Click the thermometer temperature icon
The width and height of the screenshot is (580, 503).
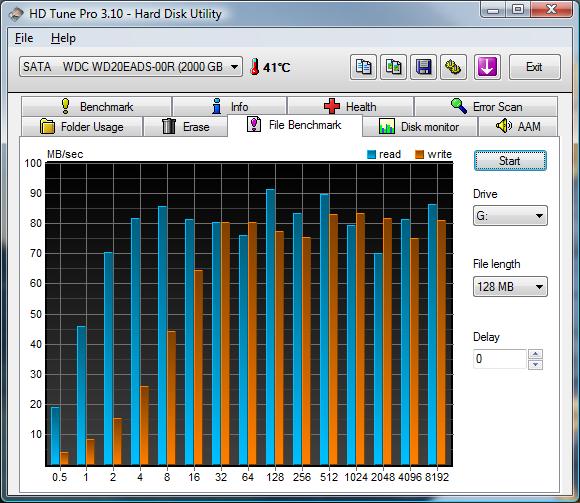coord(254,67)
